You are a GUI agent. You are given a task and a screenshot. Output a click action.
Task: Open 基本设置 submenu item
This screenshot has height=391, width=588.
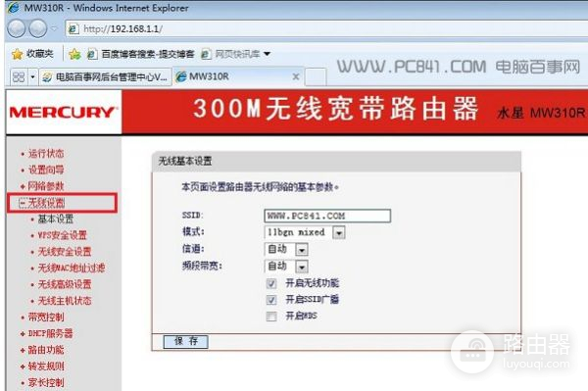point(56,219)
